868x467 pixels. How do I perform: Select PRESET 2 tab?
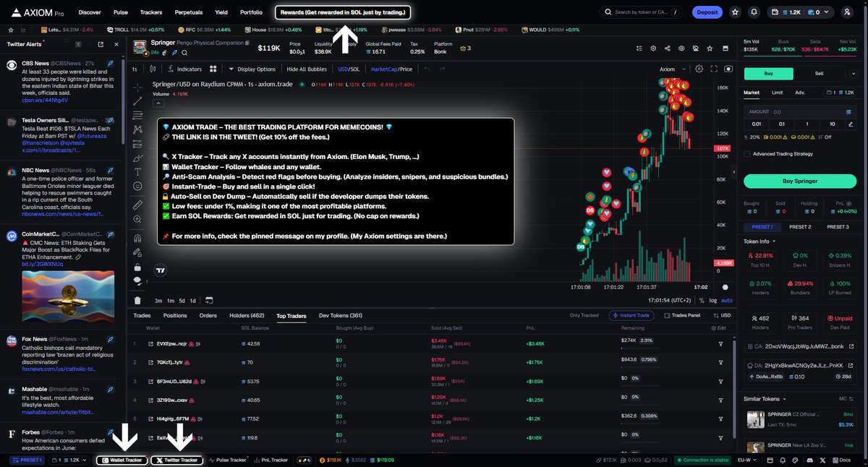click(x=800, y=227)
